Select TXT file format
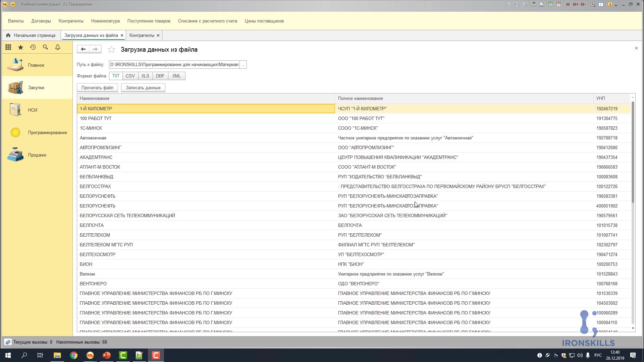 pyautogui.click(x=116, y=76)
